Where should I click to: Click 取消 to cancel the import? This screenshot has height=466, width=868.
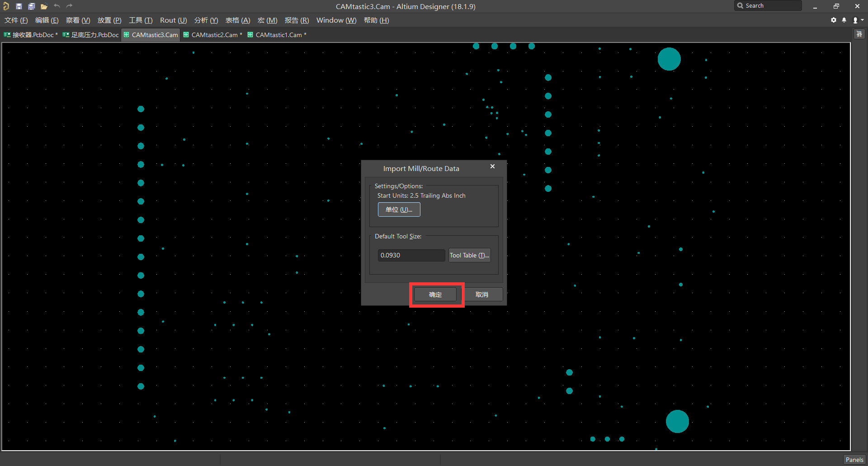[483, 294]
